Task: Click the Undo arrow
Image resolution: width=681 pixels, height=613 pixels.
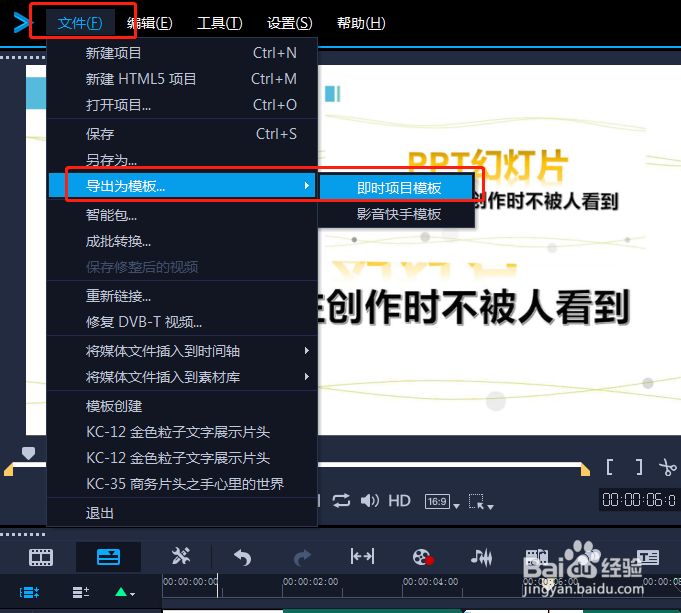Action: 242,557
